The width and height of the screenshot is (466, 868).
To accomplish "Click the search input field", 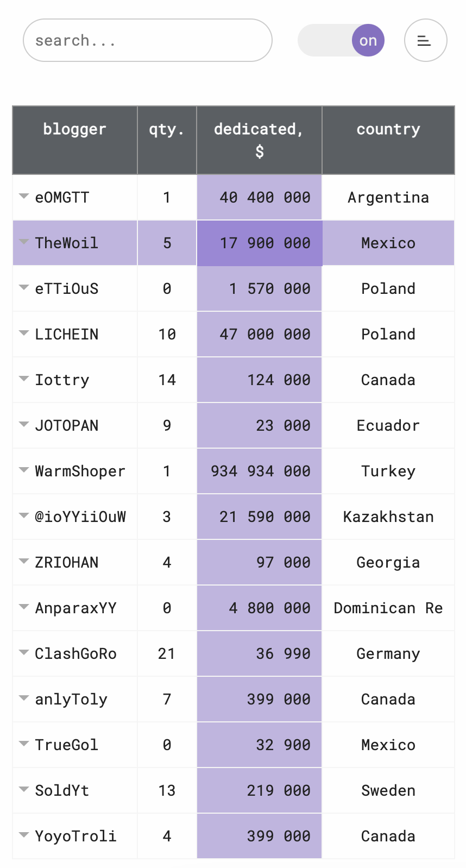I will pos(148,40).
